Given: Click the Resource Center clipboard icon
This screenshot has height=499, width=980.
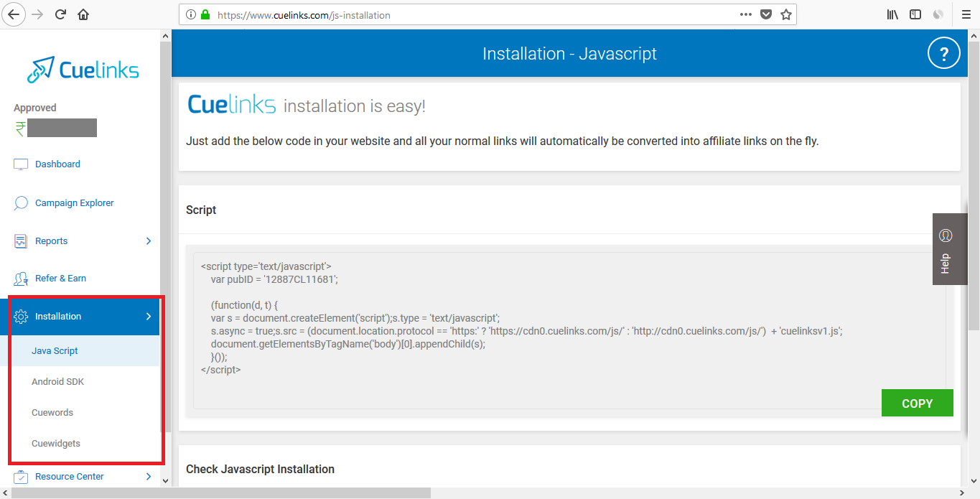Looking at the screenshot, I should [x=21, y=477].
